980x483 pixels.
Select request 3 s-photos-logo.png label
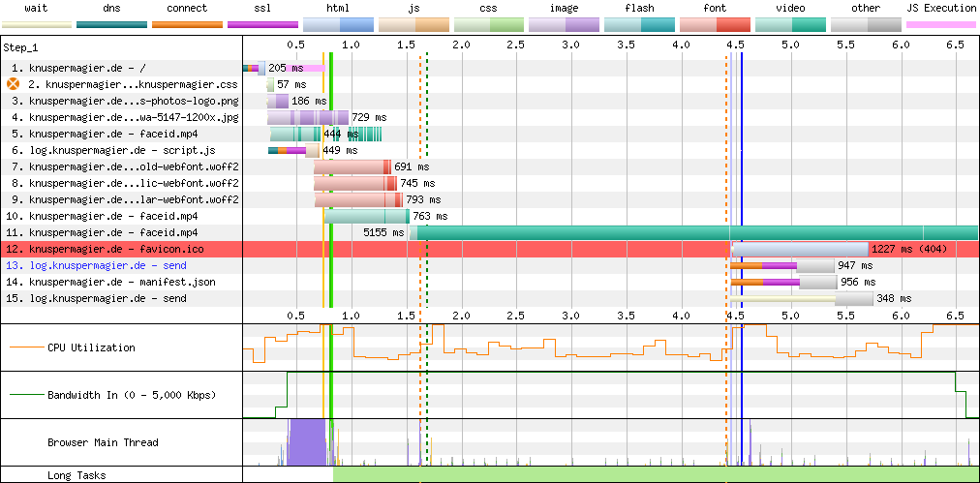125,101
